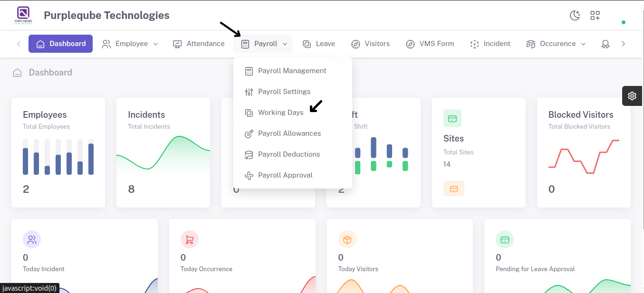This screenshot has height=293, width=644.
Task: Click Today Occurrence cart icon
Action: [190, 240]
